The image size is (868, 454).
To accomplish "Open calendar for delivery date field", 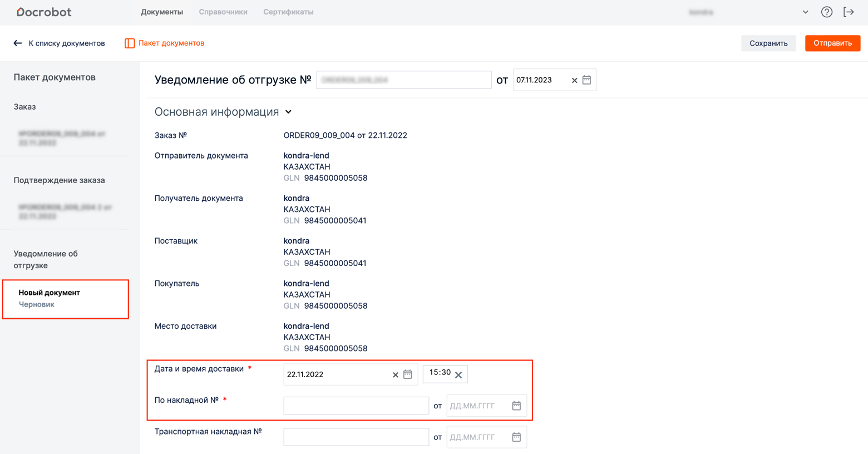I will point(407,374).
